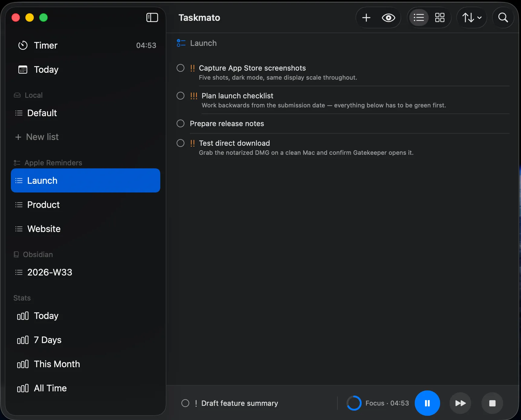This screenshot has width=521, height=420.
Task: Complete Capture App Store screenshots task
Action: pyautogui.click(x=181, y=68)
